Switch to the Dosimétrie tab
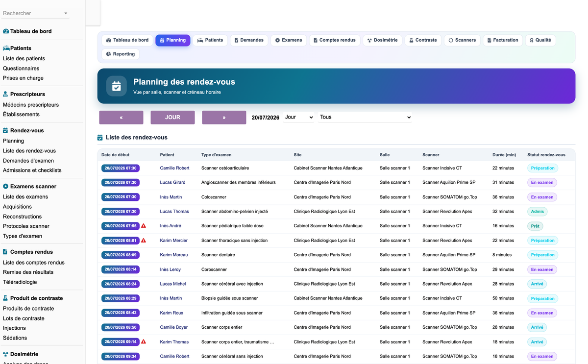Image resolution: width=588 pixels, height=364 pixels. 383,40
